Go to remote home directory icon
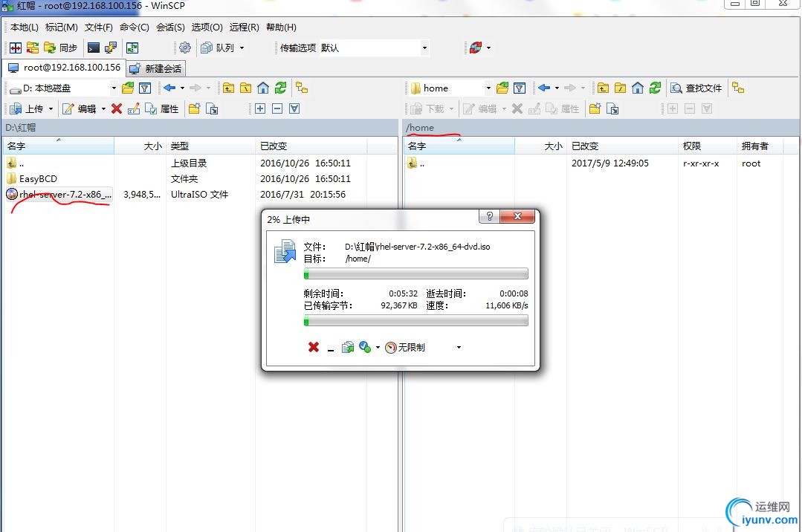Screen dimensions: 802x532 [x=637, y=88]
